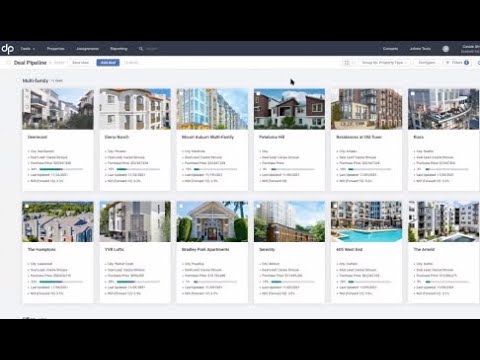Click the Save view button
480x360 pixels.
[x=81, y=63]
